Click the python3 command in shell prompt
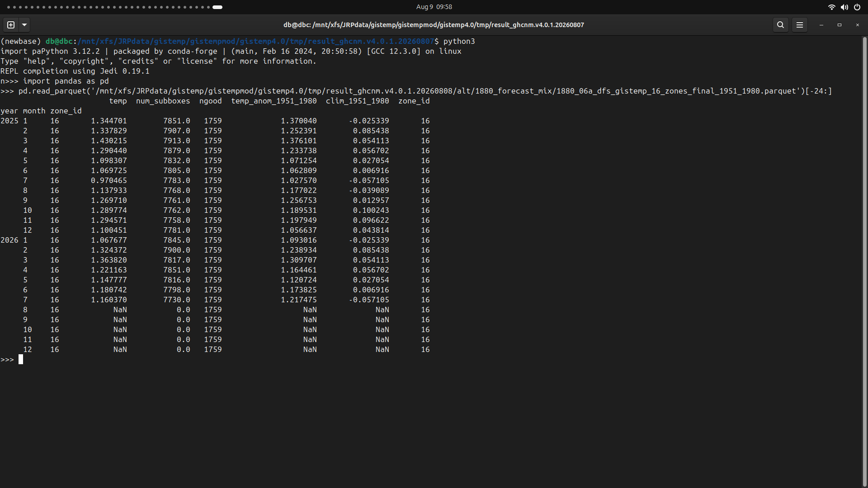The height and width of the screenshot is (488, 868). point(459,41)
